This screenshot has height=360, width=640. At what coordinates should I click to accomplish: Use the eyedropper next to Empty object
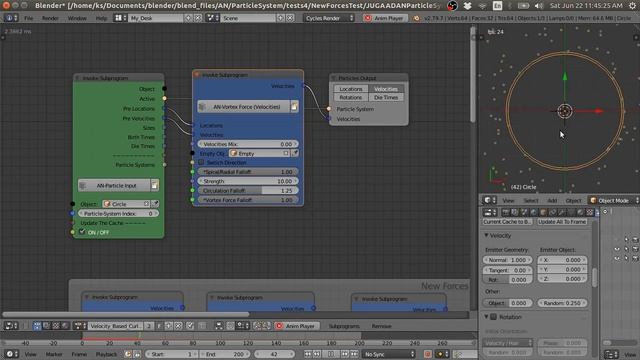pyautogui.click(x=295, y=153)
